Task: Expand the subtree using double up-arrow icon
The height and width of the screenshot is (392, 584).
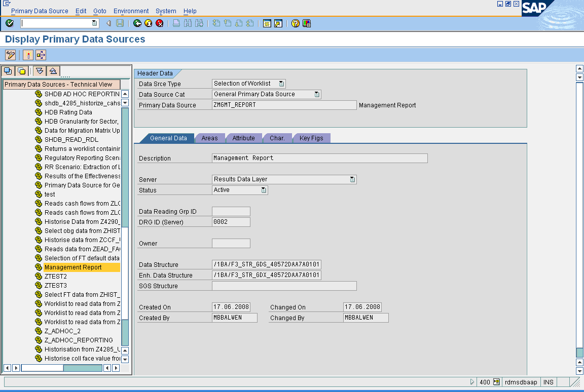Action: [53, 71]
